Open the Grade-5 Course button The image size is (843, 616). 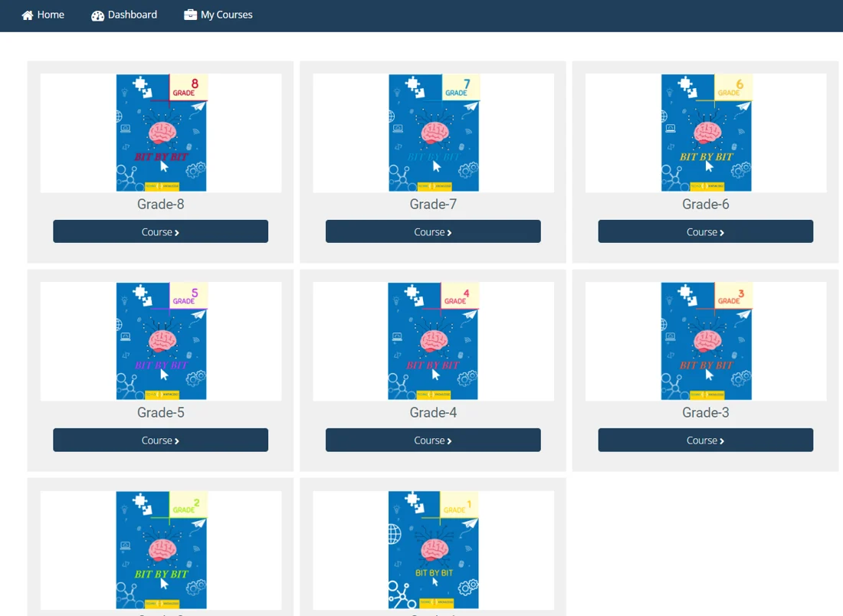160,440
